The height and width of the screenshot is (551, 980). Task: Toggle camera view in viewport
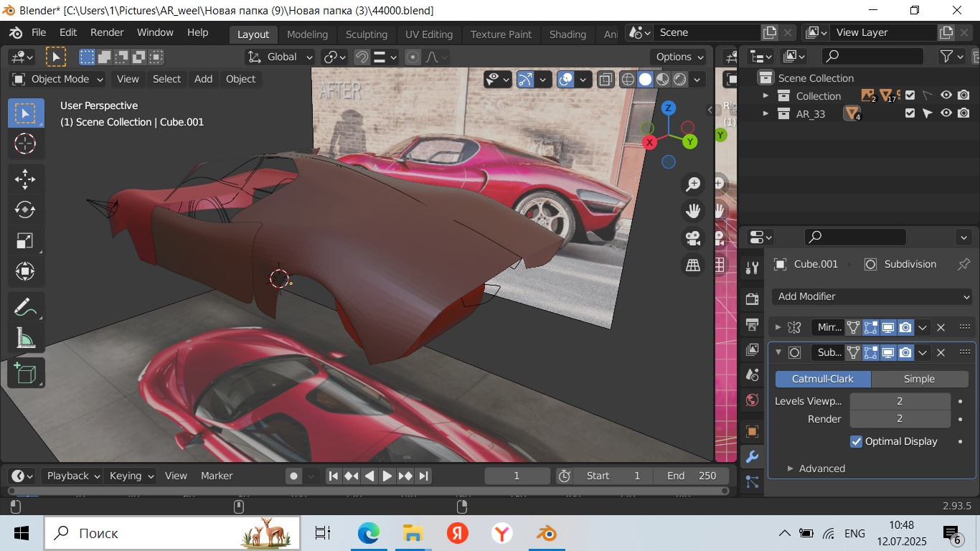(x=693, y=238)
